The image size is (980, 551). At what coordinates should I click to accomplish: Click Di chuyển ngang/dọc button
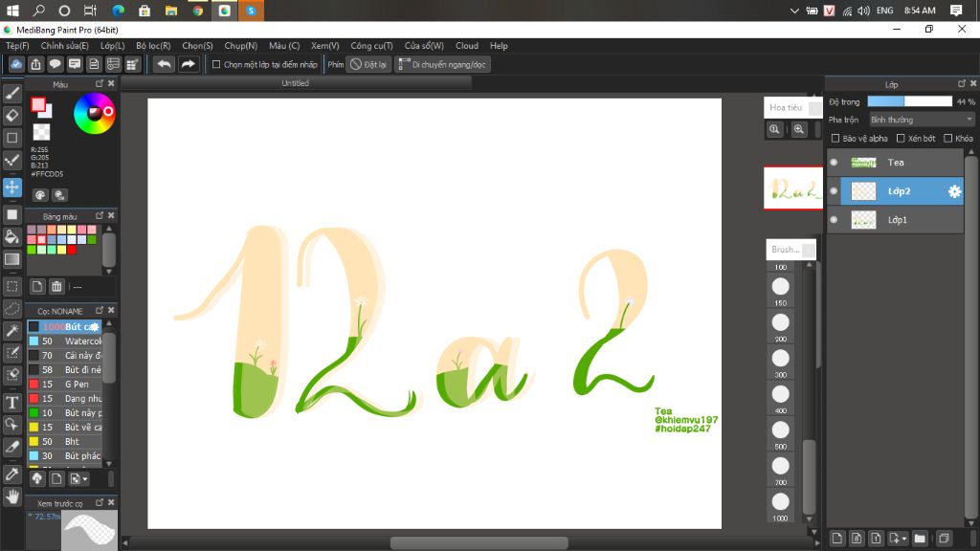coord(442,64)
